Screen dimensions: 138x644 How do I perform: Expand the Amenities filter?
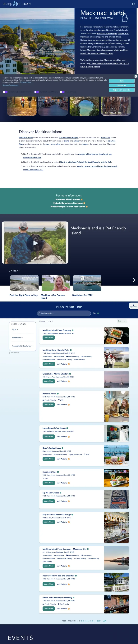[x=17, y=338]
